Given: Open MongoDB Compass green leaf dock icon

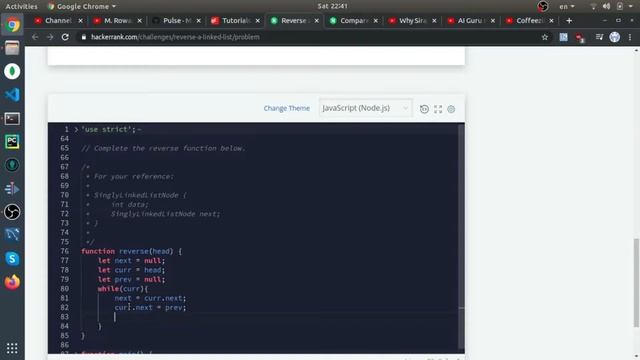Looking at the screenshot, I should click(x=12, y=71).
